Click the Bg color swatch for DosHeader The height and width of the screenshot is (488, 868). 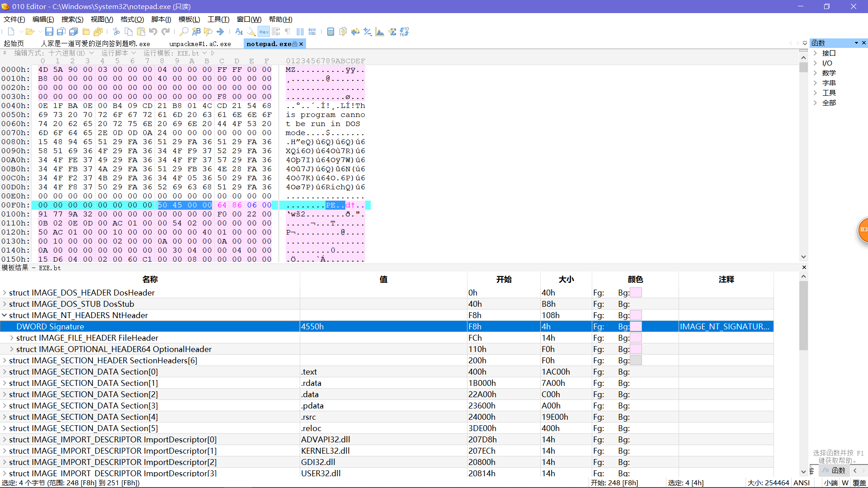[636, 293]
